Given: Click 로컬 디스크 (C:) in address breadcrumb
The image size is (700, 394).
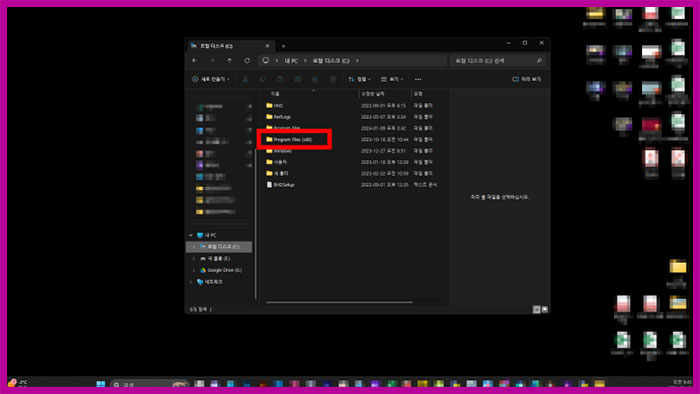Looking at the screenshot, I should (x=331, y=61).
